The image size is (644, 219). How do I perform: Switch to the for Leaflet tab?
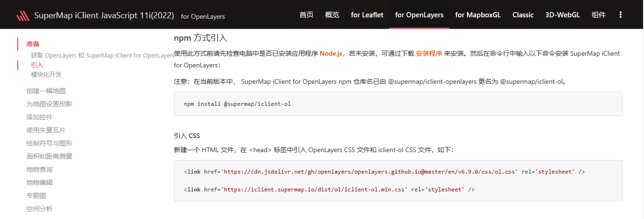[x=367, y=15]
